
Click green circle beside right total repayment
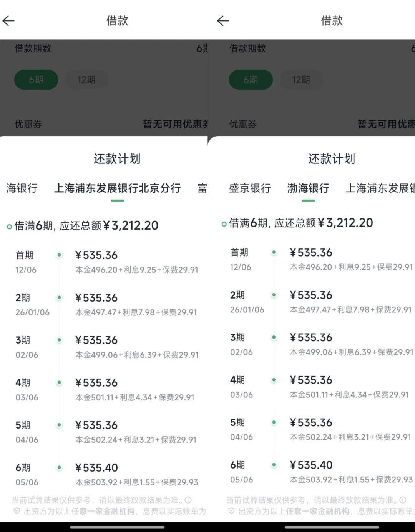point(224,224)
